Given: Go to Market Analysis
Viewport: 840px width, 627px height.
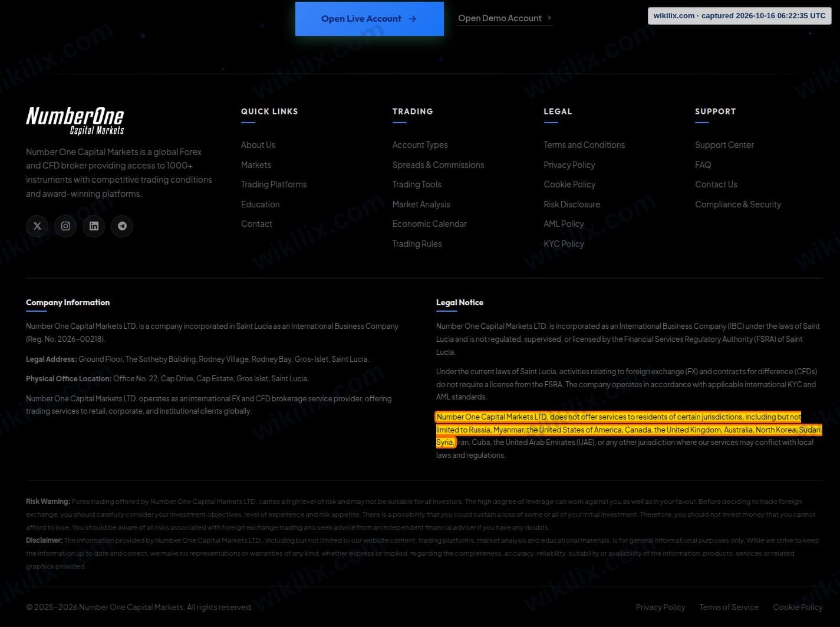Looking at the screenshot, I should [421, 204].
